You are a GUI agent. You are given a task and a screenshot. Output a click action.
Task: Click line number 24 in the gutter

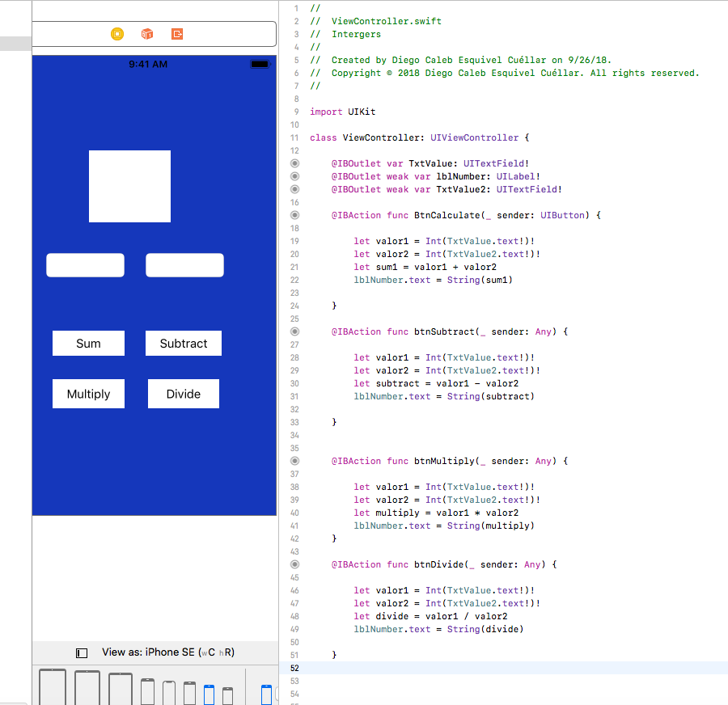(x=294, y=306)
